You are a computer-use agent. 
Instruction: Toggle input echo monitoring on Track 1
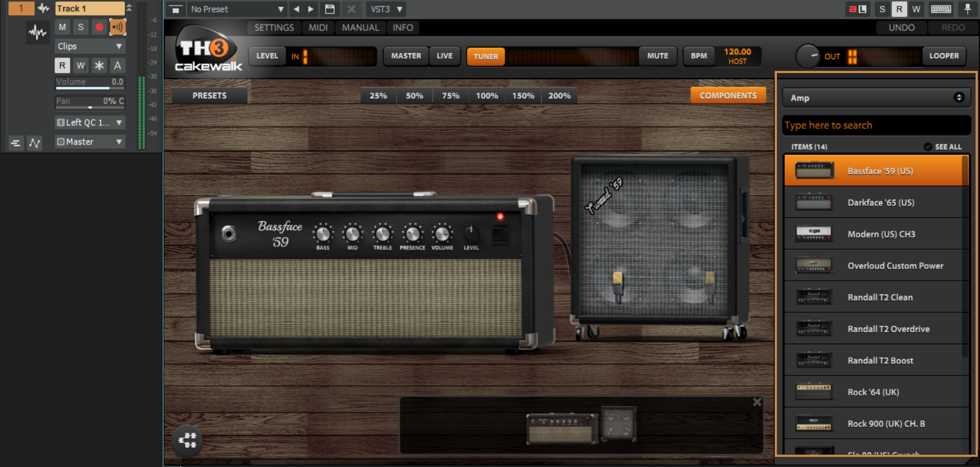point(118,27)
